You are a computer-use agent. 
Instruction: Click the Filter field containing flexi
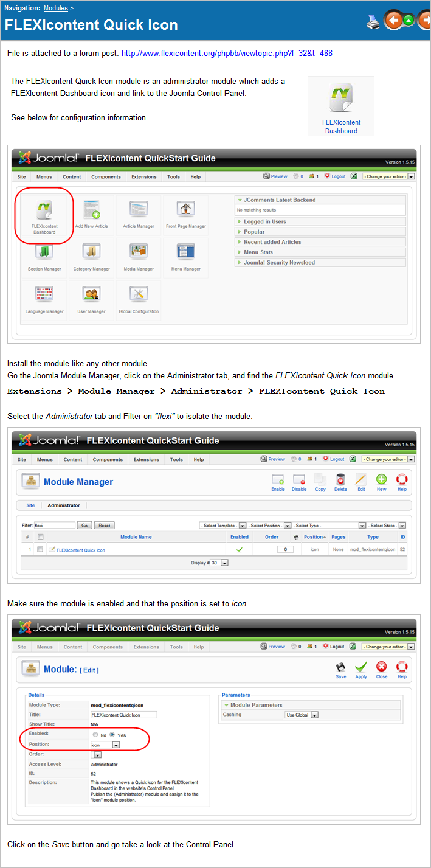[54, 525]
